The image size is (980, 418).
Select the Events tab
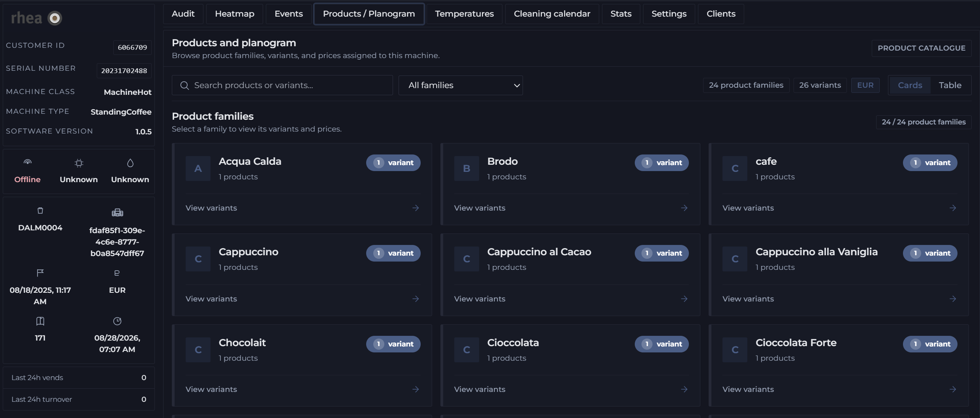click(289, 14)
